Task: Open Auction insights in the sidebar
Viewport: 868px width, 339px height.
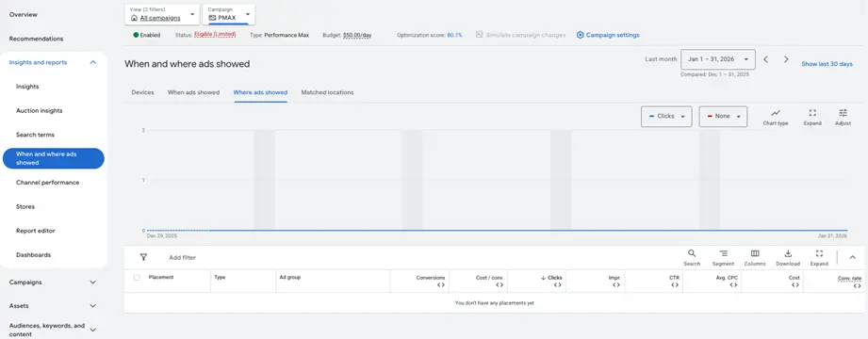Action: click(40, 110)
